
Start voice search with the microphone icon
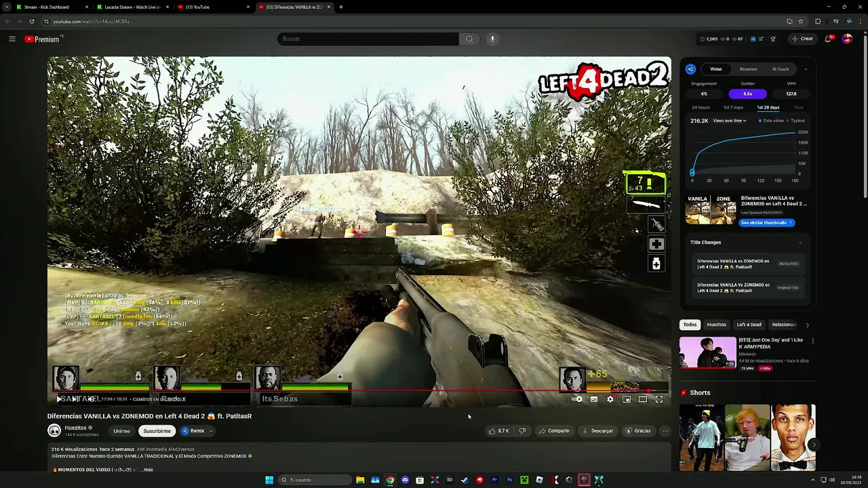point(492,39)
